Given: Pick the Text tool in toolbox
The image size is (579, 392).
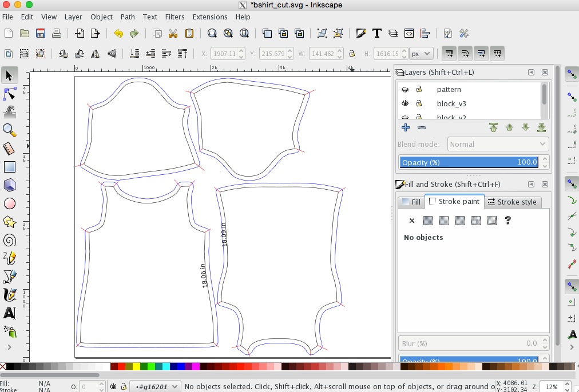Looking at the screenshot, I should (x=10, y=313).
